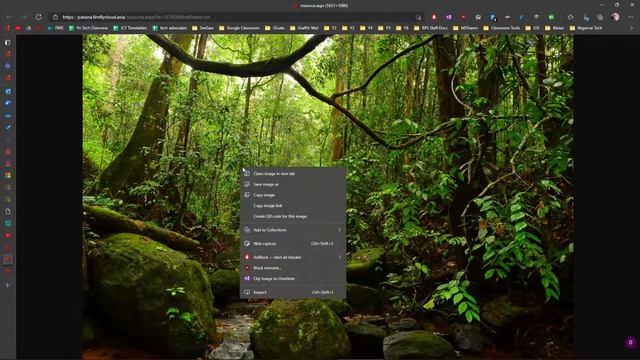Show more bookmarks via the overflow chevron
The height and width of the screenshot is (360, 640).
click(x=631, y=28)
